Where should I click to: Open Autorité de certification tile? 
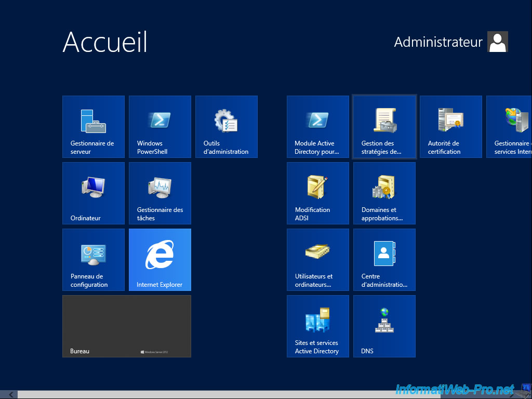[x=450, y=127]
